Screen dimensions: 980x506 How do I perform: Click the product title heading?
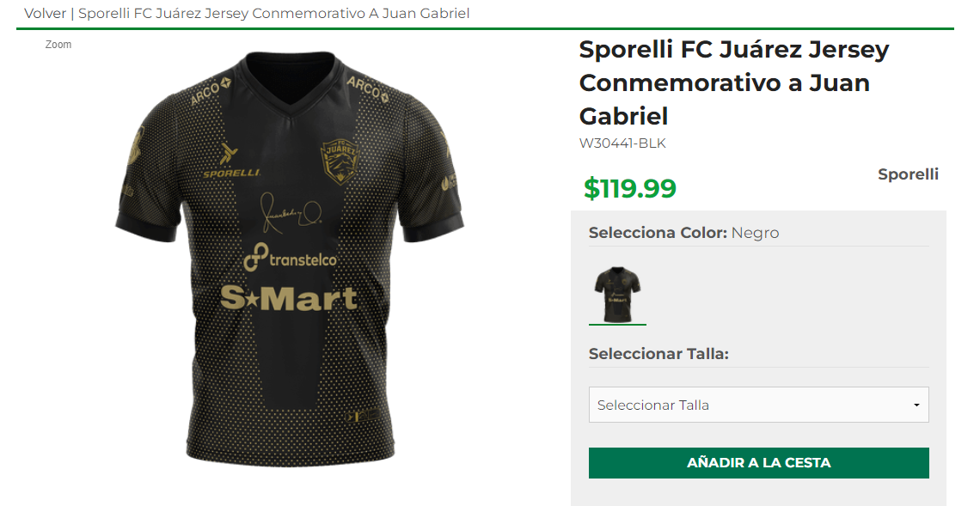coord(734,82)
